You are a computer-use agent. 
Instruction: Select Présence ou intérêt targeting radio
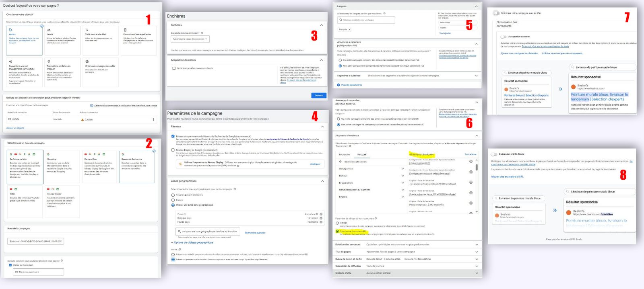pyautogui.click(x=173, y=254)
